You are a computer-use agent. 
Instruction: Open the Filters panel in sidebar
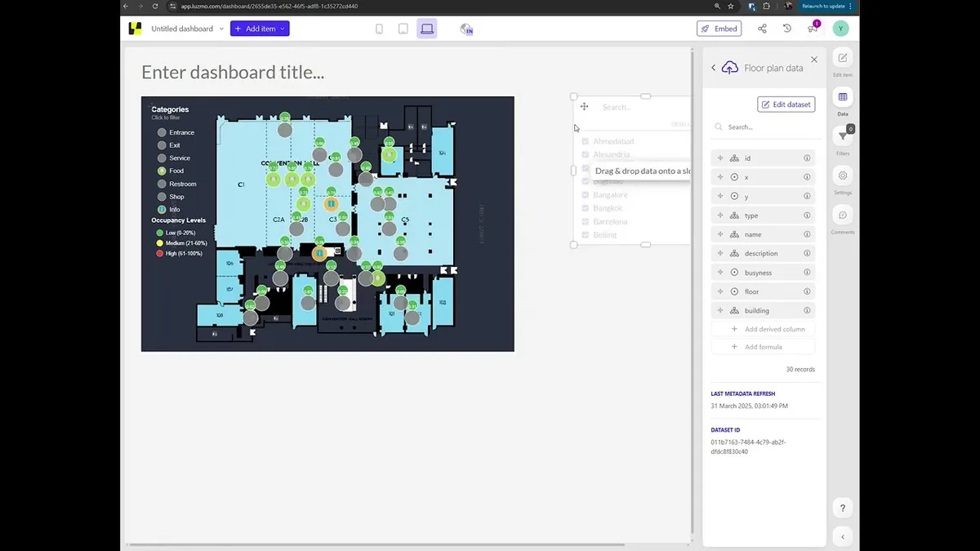(x=843, y=136)
